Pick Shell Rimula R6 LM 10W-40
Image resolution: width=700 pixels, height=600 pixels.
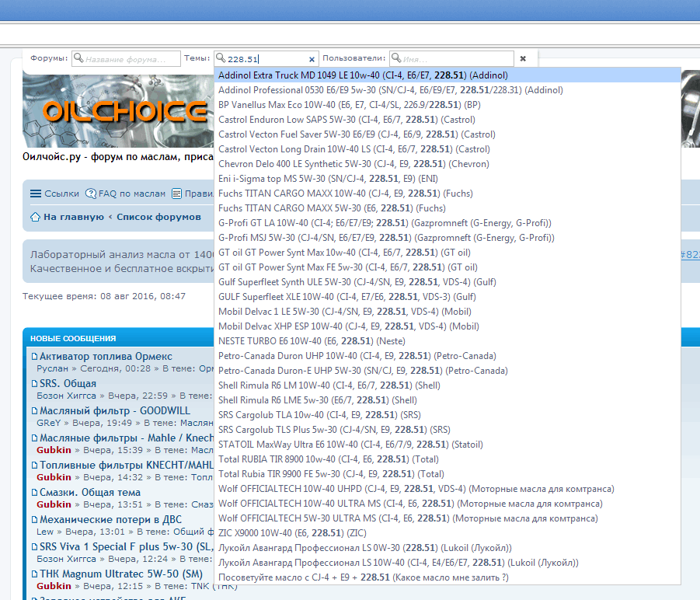point(448,385)
